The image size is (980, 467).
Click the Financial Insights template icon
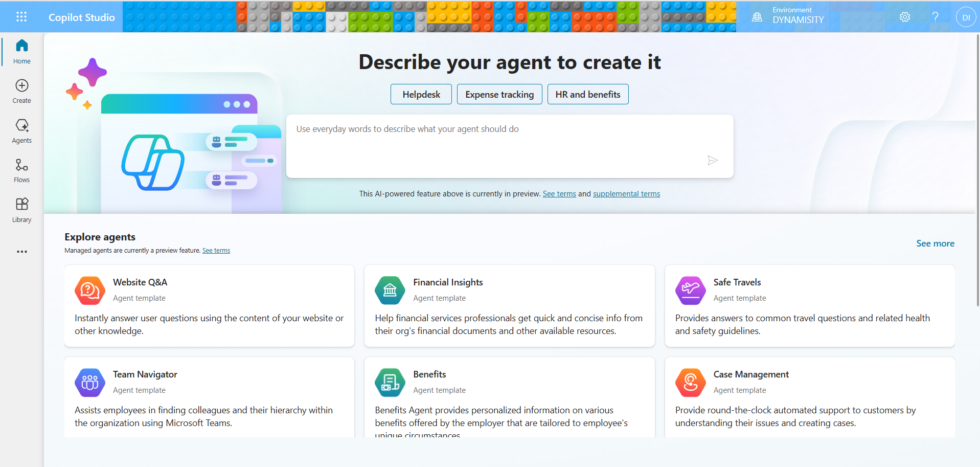390,290
